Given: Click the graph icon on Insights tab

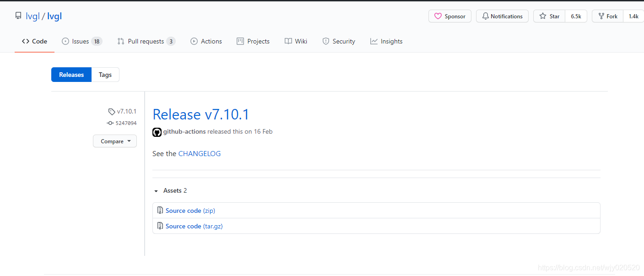Looking at the screenshot, I should 374,41.
